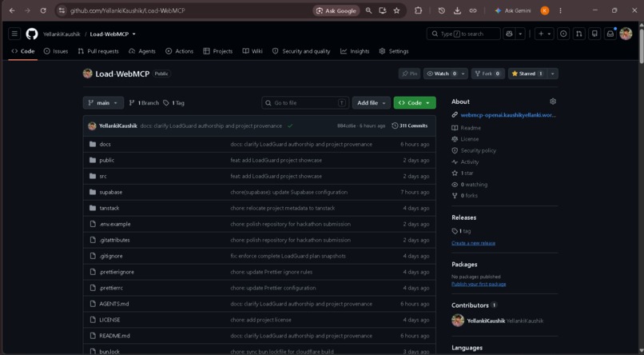Screen dimensions: 644x355
Task: Open Security and quality tab
Action: point(301,51)
